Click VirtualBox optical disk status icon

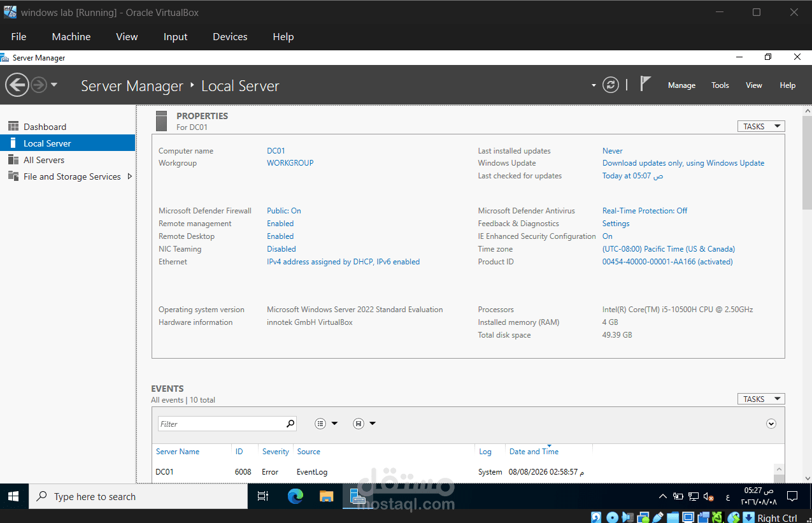coord(613,517)
